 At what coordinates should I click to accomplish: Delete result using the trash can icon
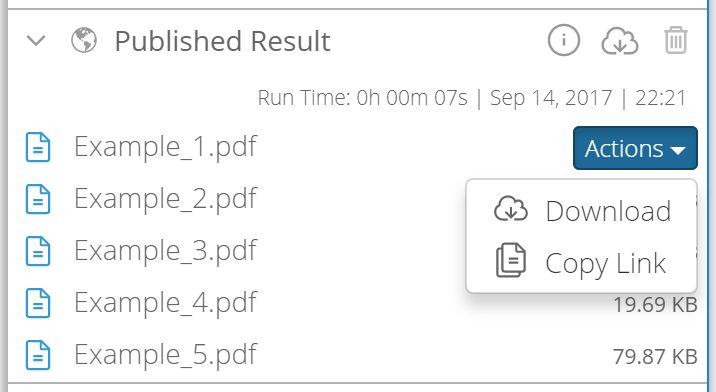(x=676, y=40)
